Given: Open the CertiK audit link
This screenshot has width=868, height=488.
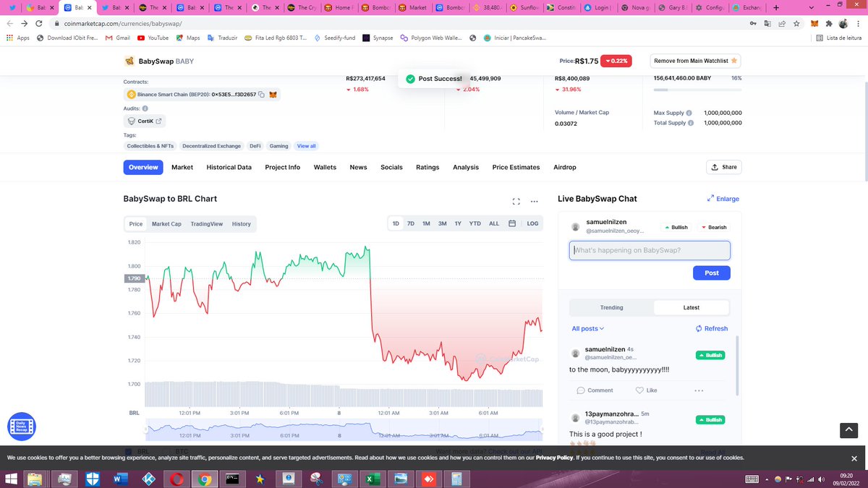Looking at the screenshot, I should click(x=145, y=121).
